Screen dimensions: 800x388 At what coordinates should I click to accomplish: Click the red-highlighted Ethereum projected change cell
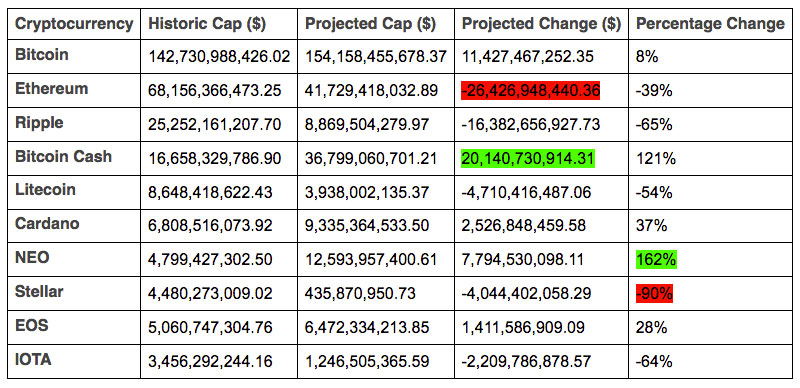(x=530, y=90)
